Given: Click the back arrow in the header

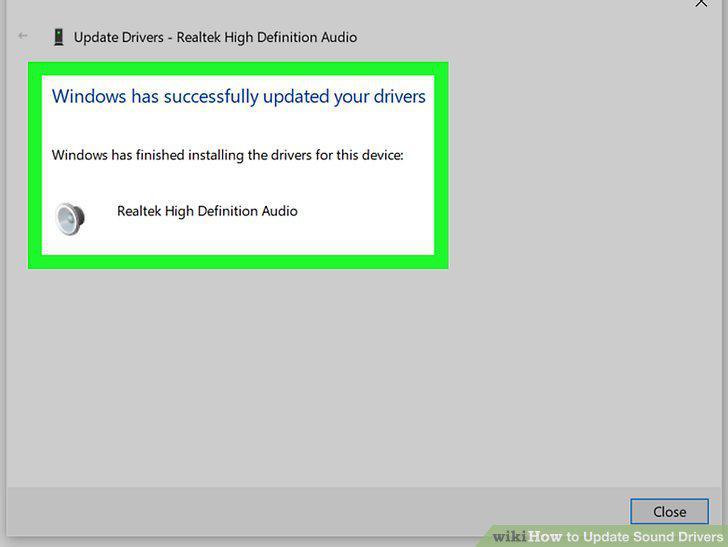Looking at the screenshot, I should tap(23, 36).
